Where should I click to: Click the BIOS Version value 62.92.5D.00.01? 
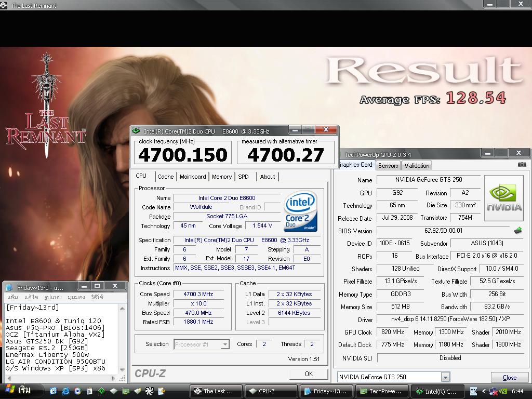[x=443, y=231]
